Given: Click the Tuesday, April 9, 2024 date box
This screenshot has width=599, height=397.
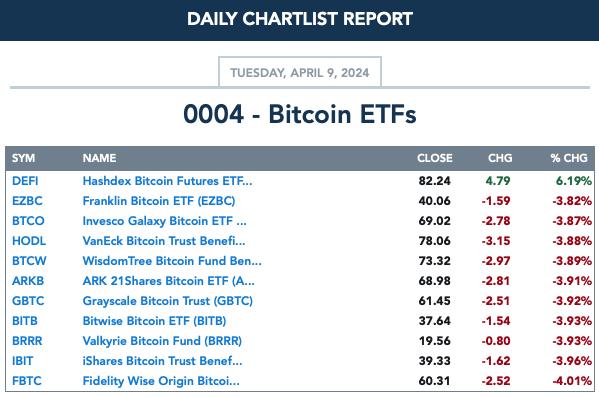Looking at the screenshot, I should coord(300,72).
